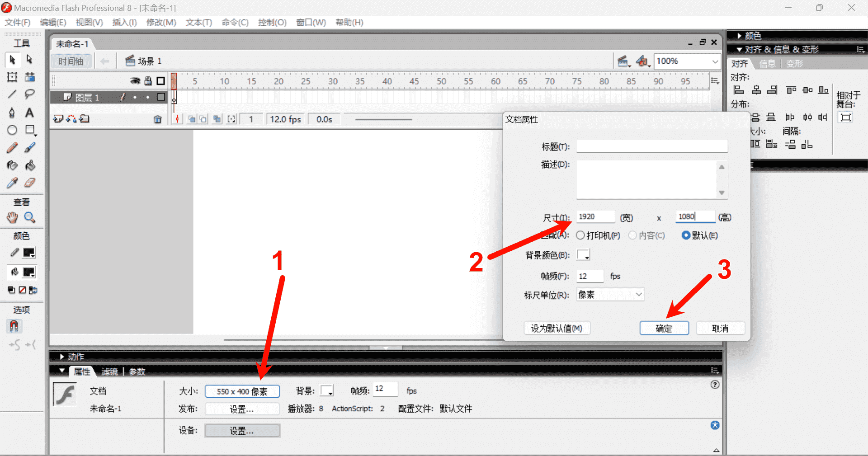Select the Default match radio button
This screenshot has width=868, height=456.
(x=686, y=235)
